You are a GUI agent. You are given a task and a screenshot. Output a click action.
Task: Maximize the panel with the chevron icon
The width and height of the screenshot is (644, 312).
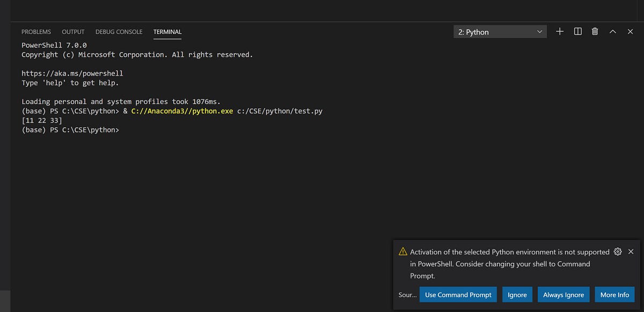pos(612,32)
